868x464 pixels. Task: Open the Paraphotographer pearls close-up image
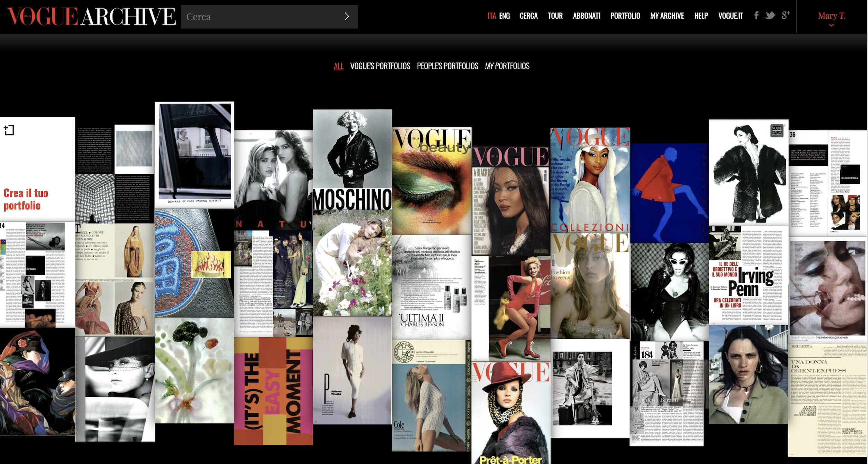coord(827,290)
